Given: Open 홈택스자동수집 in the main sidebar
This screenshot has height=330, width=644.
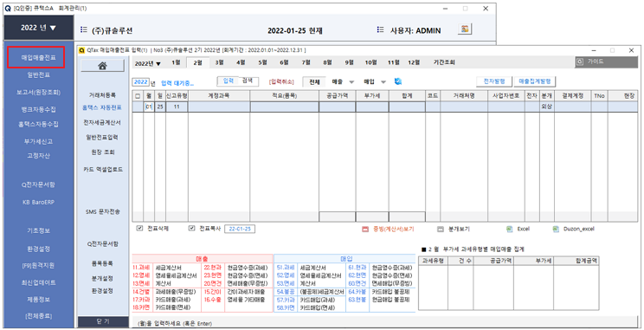Looking at the screenshot, I should pyautogui.click(x=38, y=124).
